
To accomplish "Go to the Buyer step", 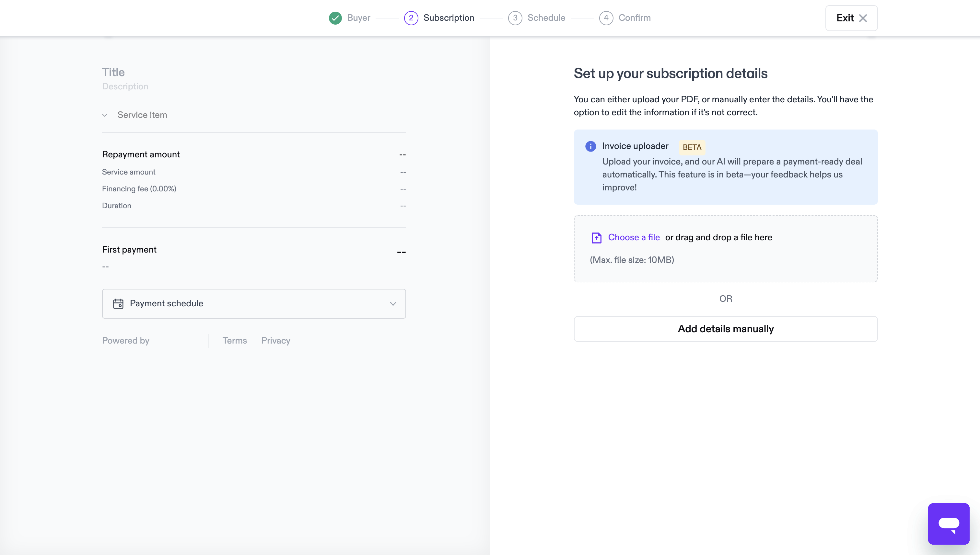I will (358, 18).
